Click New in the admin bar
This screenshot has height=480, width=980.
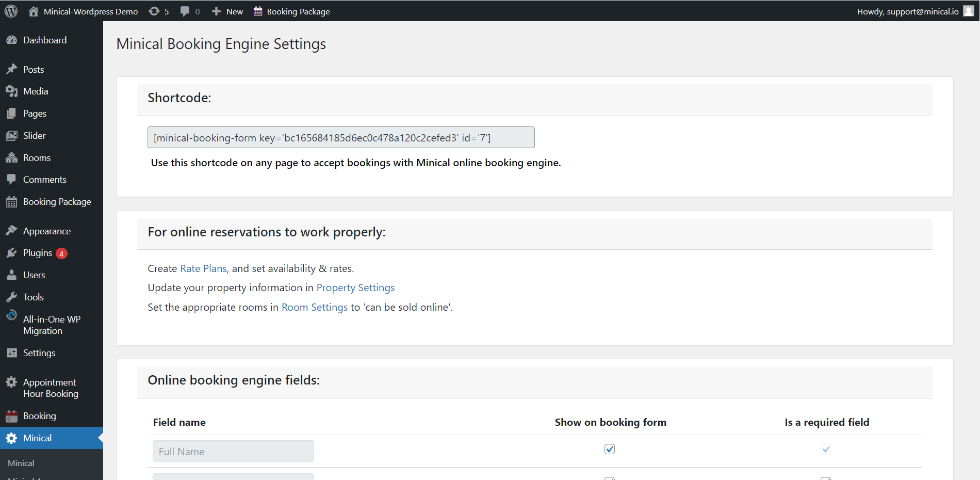pos(235,11)
